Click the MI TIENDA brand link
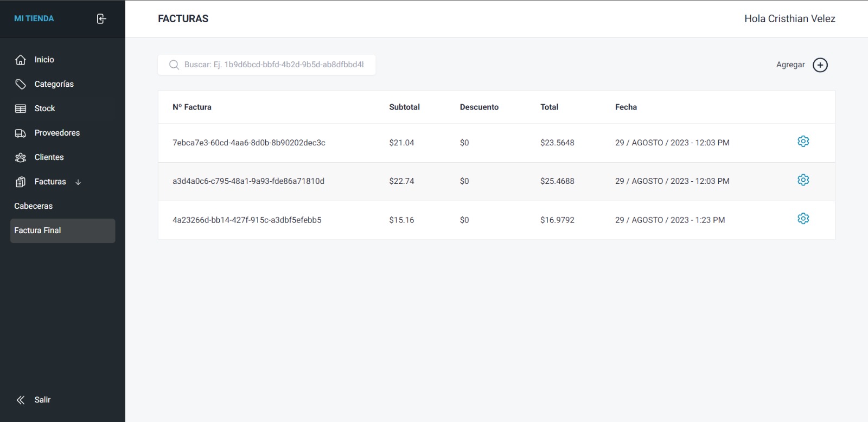The height and width of the screenshot is (422, 868). pos(34,18)
